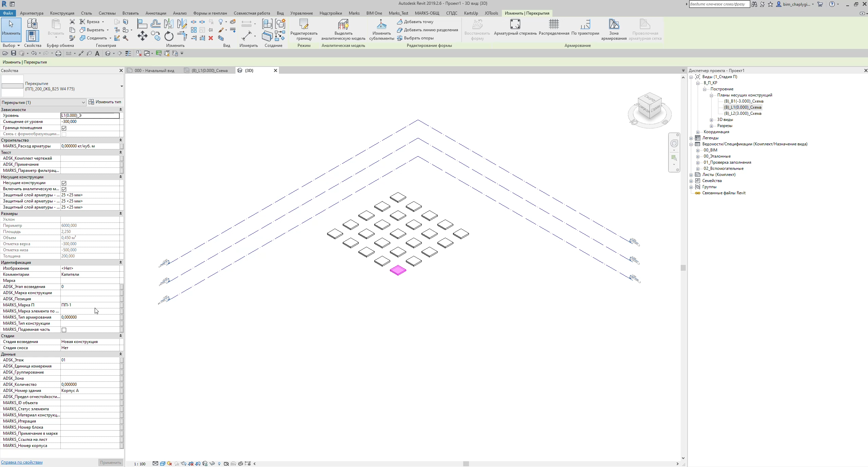Click the Modify Sub Elements icon

coord(381,24)
